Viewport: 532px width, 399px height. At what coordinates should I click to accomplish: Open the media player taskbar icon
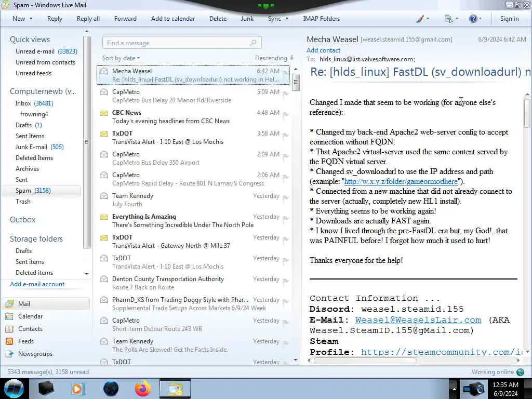[x=77, y=389]
